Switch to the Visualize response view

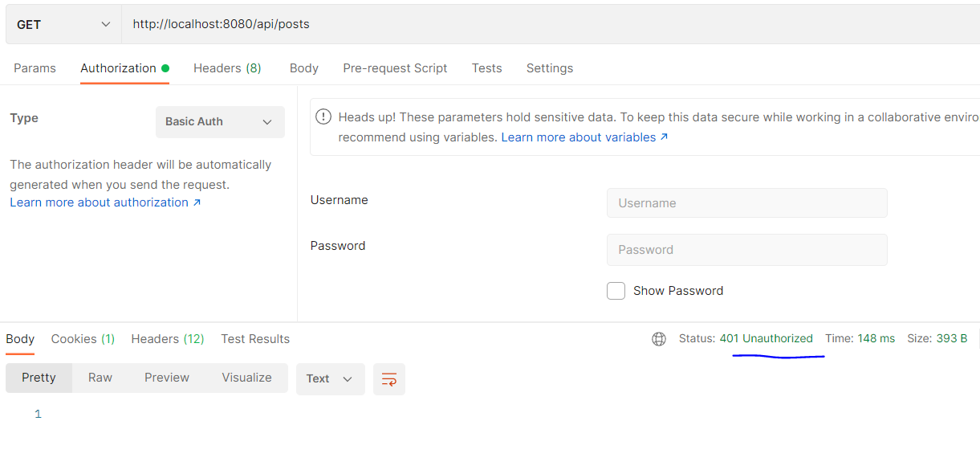tap(246, 378)
